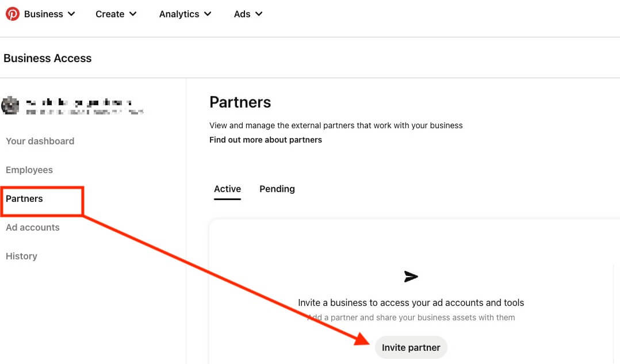Open Ad accounts in the sidebar
620x364 pixels.
[x=32, y=227]
